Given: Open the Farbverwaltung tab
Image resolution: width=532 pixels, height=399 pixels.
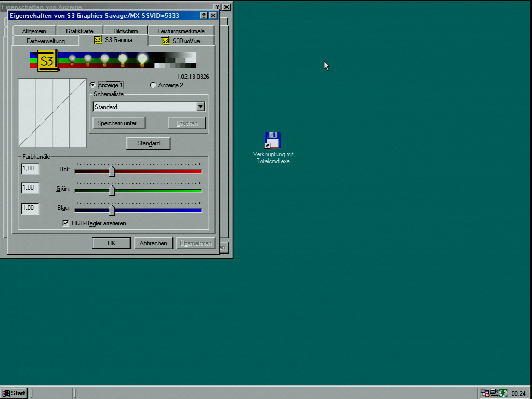Looking at the screenshot, I should pos(46,41).
